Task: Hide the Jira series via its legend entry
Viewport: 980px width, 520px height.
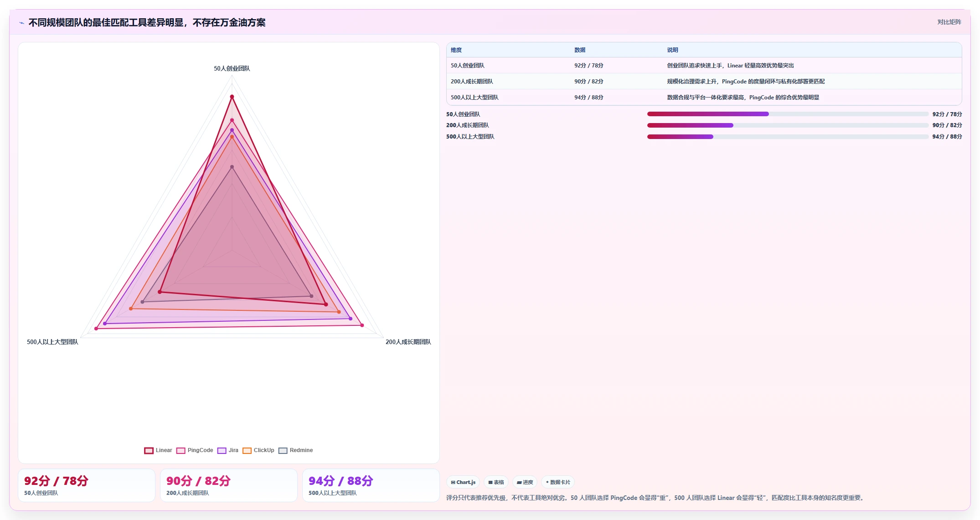Action: coord(228,450)
